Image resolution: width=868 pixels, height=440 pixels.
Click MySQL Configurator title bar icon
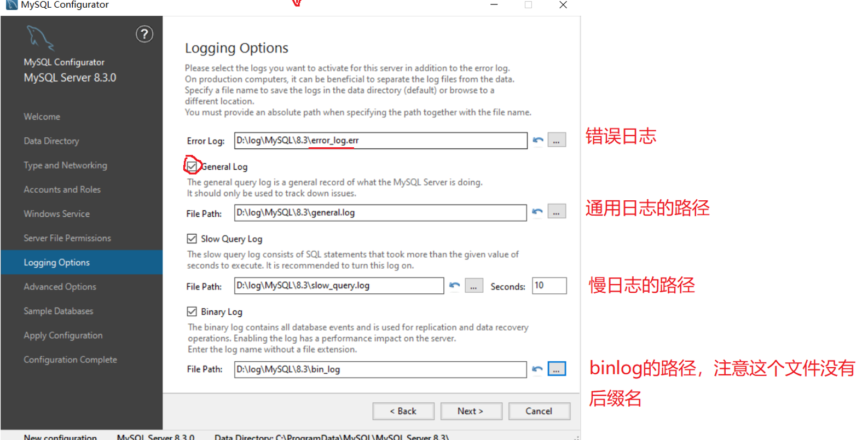click(x=11, y=5)
